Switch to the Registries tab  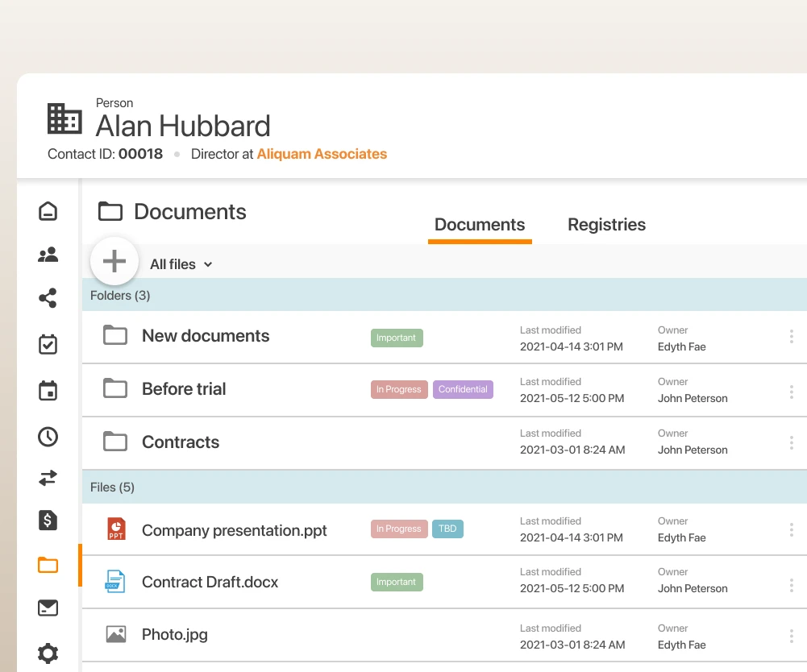coord(606,225)
